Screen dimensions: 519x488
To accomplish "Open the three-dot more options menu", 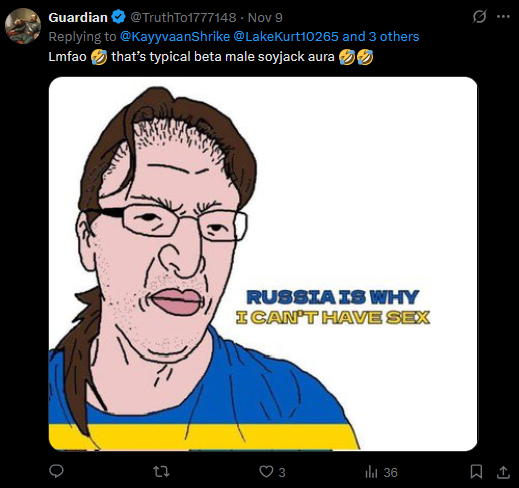I will pos(503,16).
